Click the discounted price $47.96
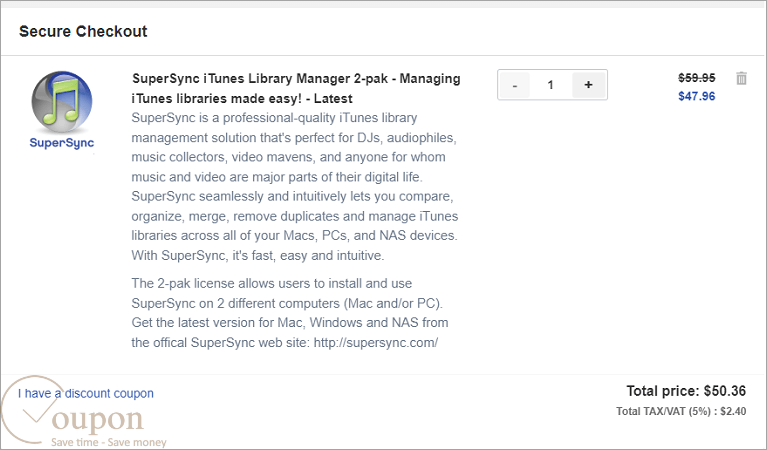This screenshot has height=450, width=767. pos(697,96)
